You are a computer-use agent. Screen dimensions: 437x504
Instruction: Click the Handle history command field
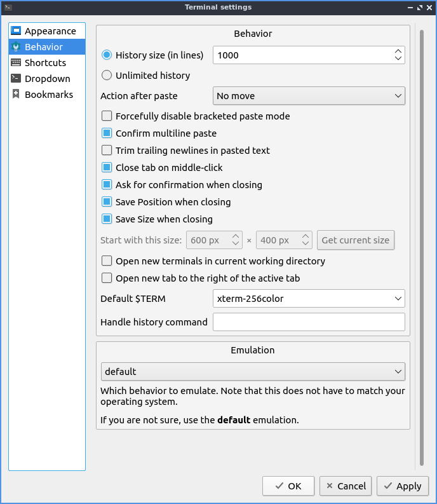click(x=308, y=322)
